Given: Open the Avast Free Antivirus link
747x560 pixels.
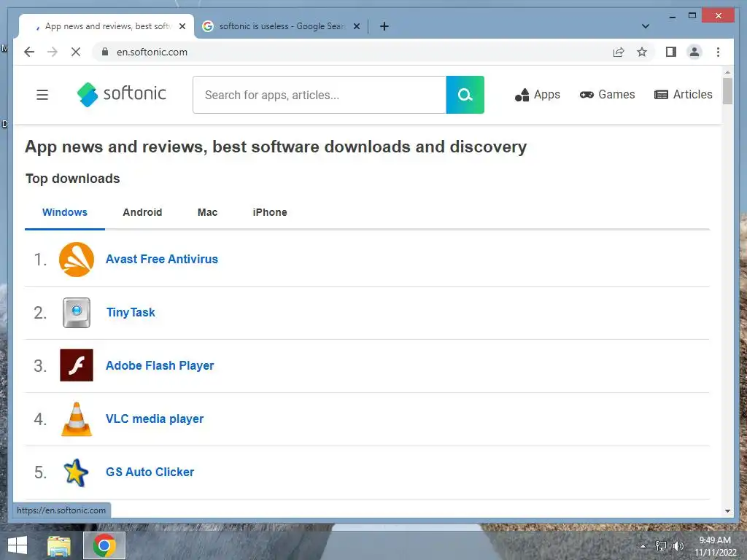Looking at the screenshot, I should (x=161, y=259).
